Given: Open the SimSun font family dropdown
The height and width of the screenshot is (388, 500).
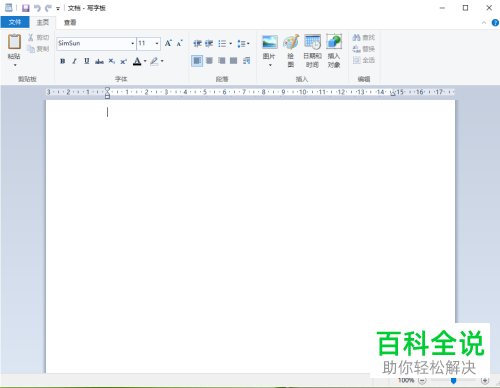Looking at the screenshot, I should pyautogui.click(x=133, y=43).
